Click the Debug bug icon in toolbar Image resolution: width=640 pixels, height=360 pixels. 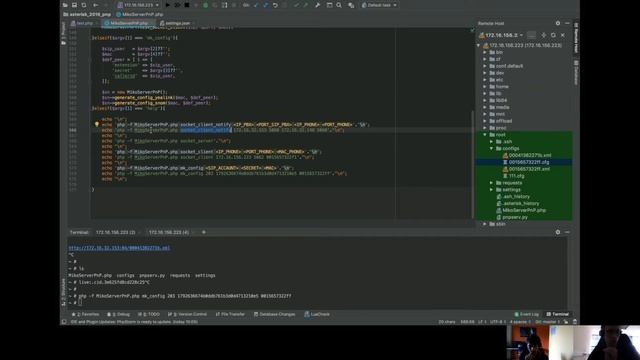coord(205,5)
